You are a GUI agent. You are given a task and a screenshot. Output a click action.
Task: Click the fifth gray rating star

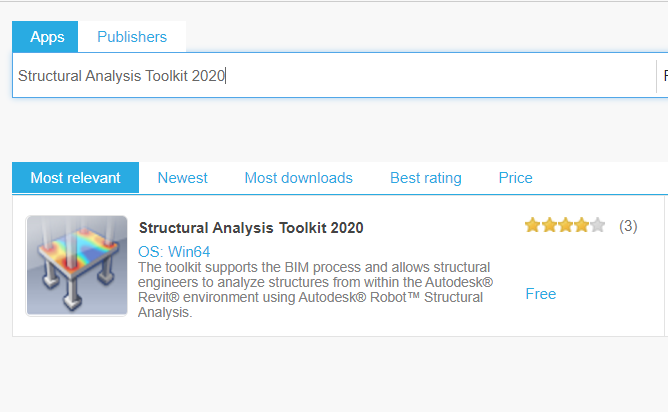(598, 225)
